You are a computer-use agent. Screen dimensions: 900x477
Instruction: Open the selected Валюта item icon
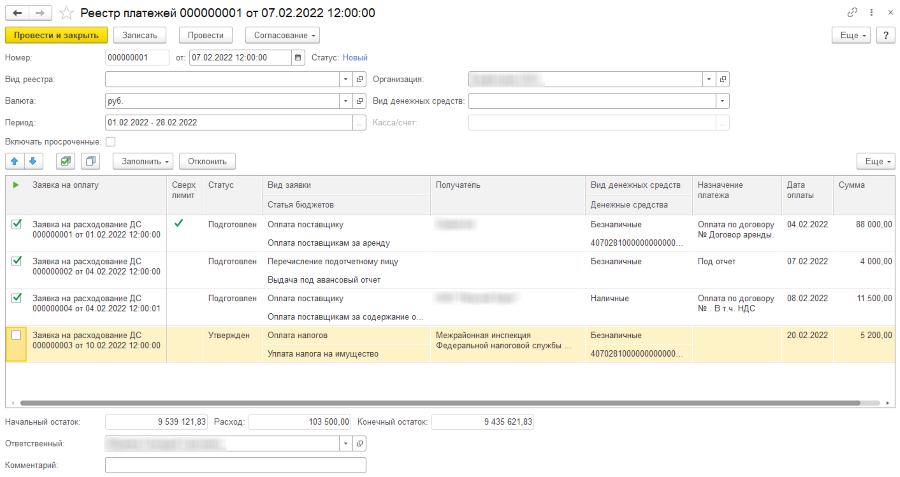(x=360, y=101)
